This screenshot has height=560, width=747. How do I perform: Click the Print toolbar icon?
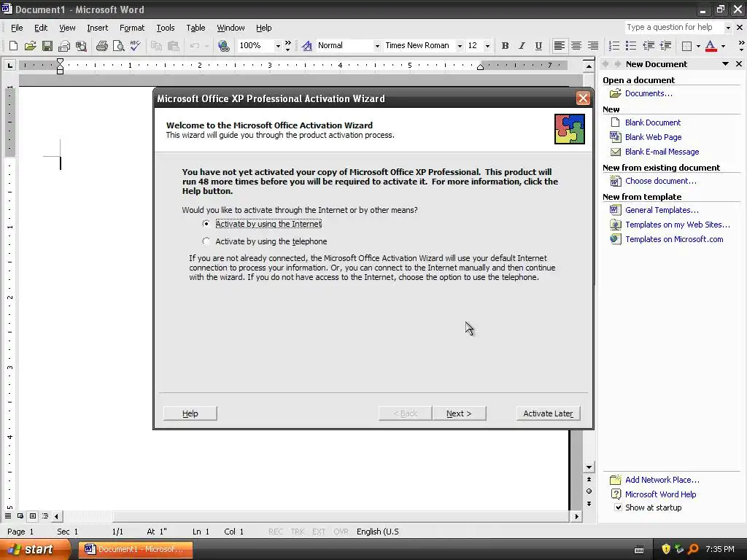pos(101,46)
